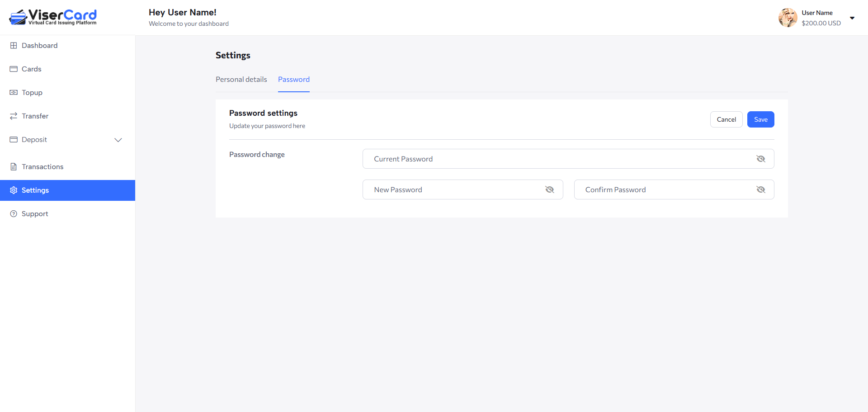This screenshot has width=868, height=412.
Task: Expand the Deposit submenu chevron
Action: 118,140
